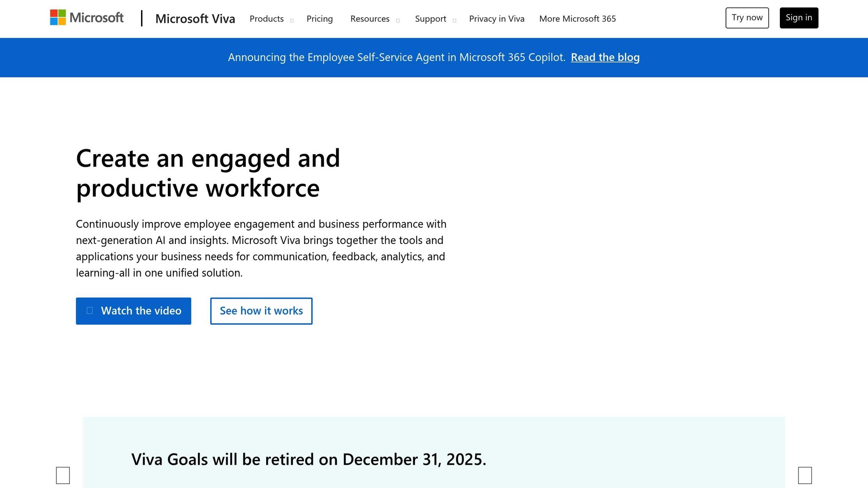
Task: Expand the Resources dropdown chevron
Action: (x=398, y=20)
